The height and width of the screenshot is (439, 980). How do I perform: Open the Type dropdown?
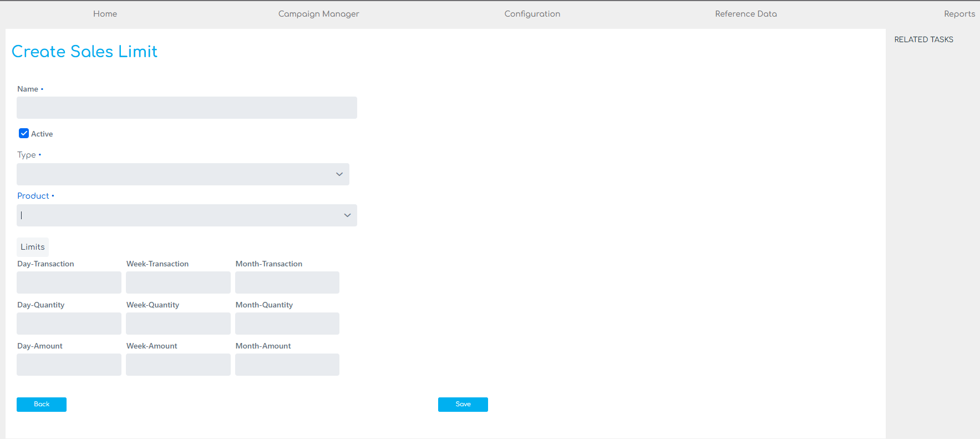click(x=182, y=174)
